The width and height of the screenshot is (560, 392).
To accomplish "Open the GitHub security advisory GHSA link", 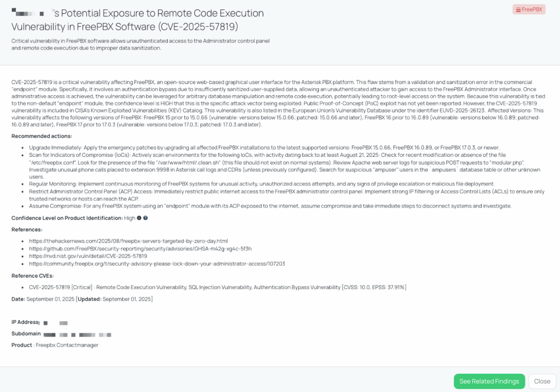I will 141,248.
